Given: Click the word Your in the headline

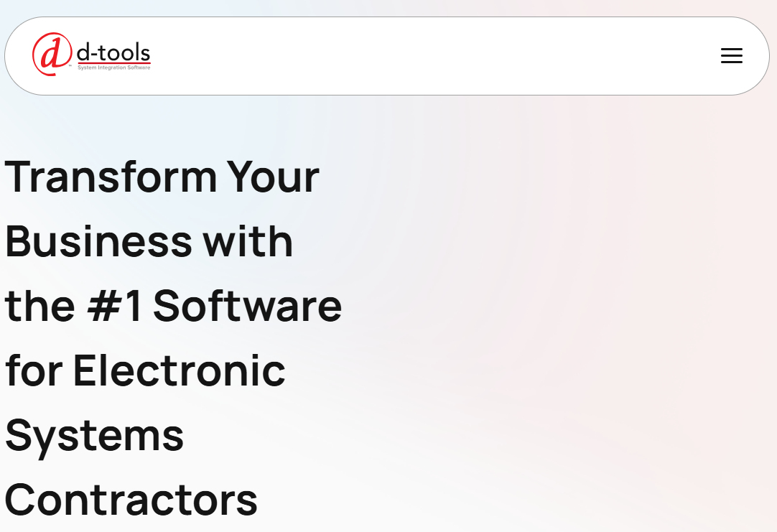Looking at the screenshot, I should pyautogui.click(x=273, y=177).
